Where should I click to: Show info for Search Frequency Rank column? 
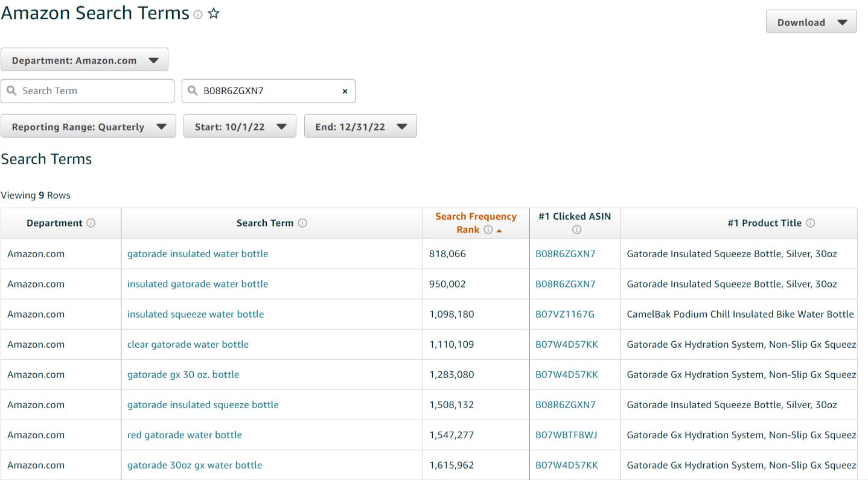pos(488,229)
